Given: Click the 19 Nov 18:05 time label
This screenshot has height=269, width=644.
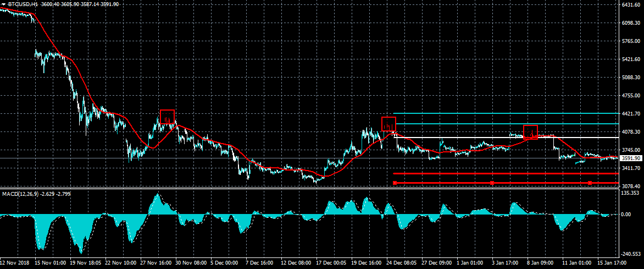Looking at the screenshot, I should (86, 262).
